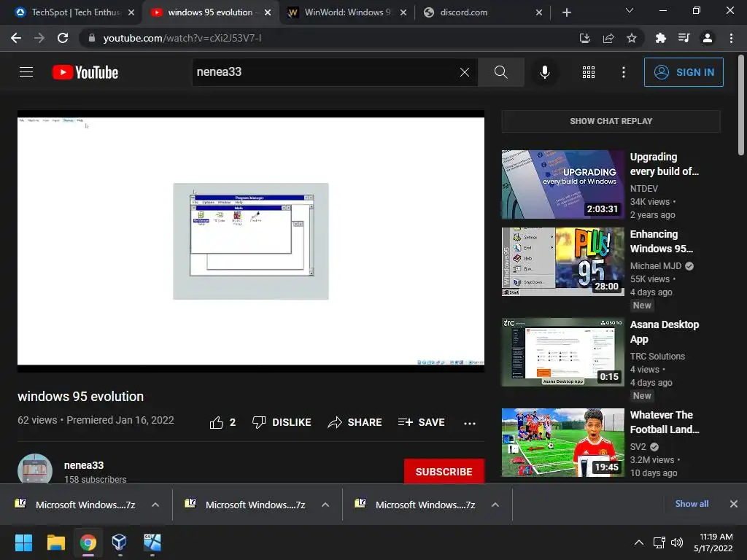The image size is (747, 560).
Task: Expand options for third downloaded 7z file
Action: [495, 505]
